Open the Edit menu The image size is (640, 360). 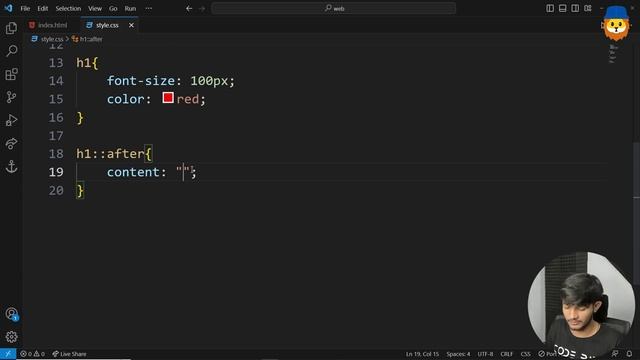click(42, 8)
